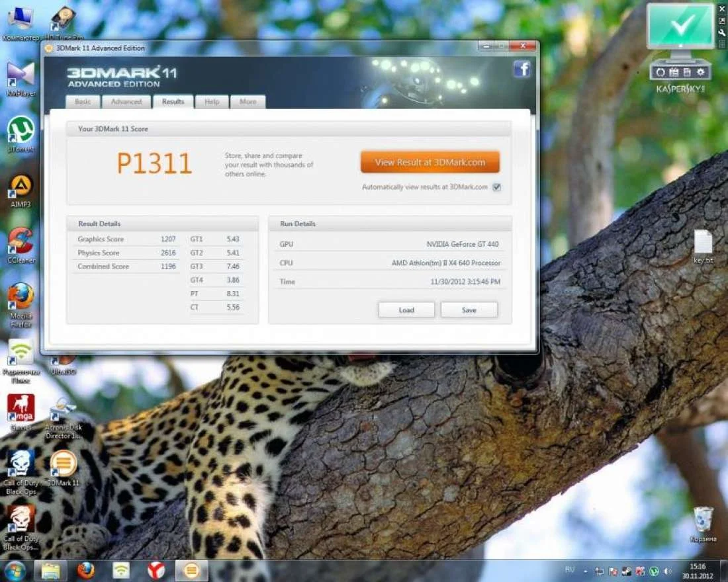Click Kaspersky gadget power/scan round icon
Viewport: 728px width, 582px height.
coord(660,72)
